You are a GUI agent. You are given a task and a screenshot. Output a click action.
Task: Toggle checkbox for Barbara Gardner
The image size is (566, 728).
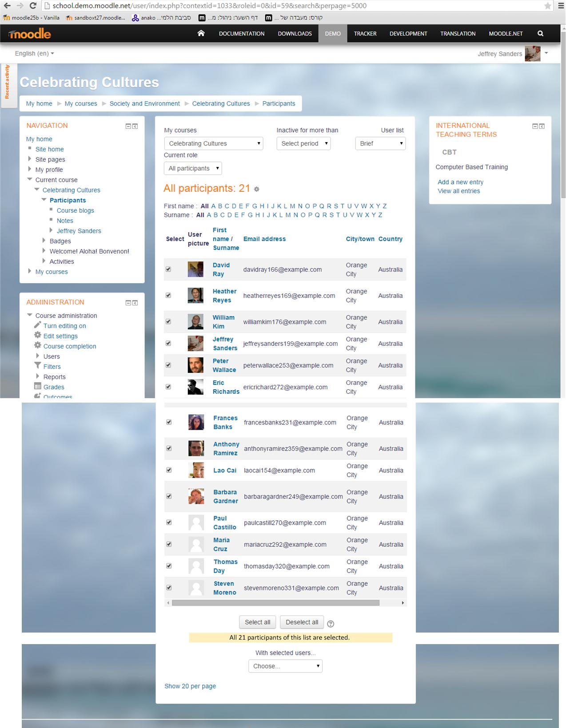(x=169, y=496)
